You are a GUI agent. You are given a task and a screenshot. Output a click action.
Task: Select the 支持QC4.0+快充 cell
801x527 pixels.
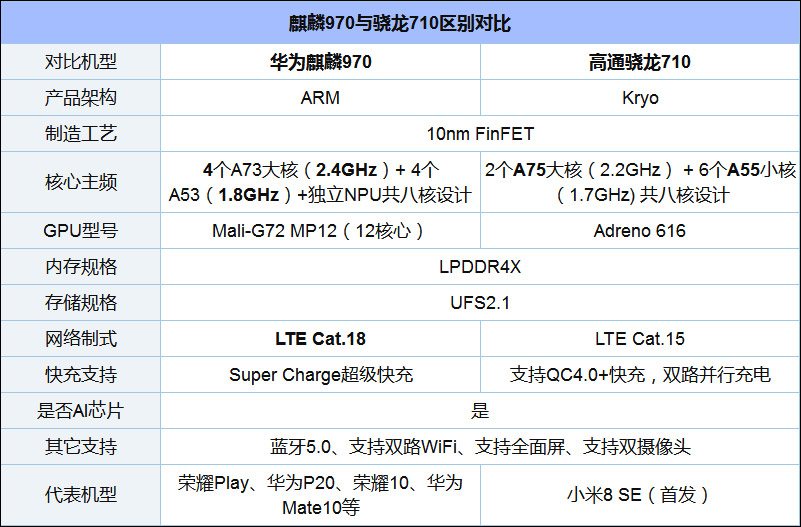640,375
